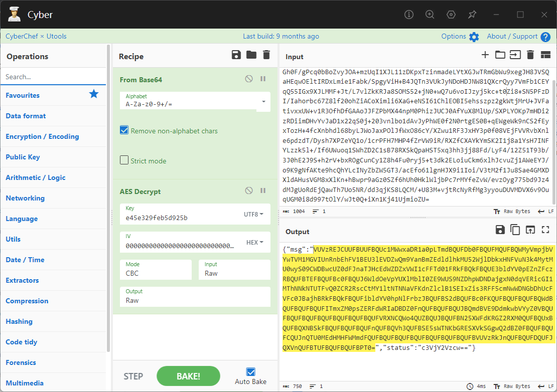Toggle the Auto Bake checkbox
557x392 pixels.
[x=250, y=372]
